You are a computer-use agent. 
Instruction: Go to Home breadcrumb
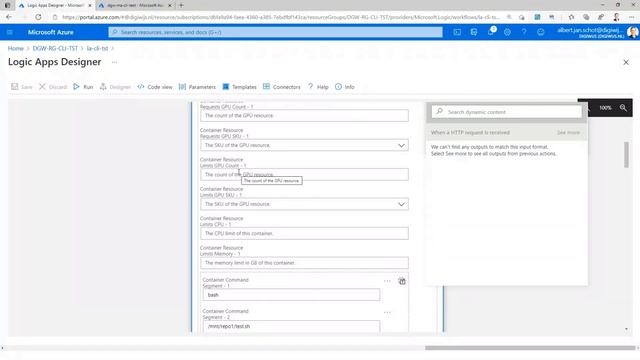click(16, 48)
